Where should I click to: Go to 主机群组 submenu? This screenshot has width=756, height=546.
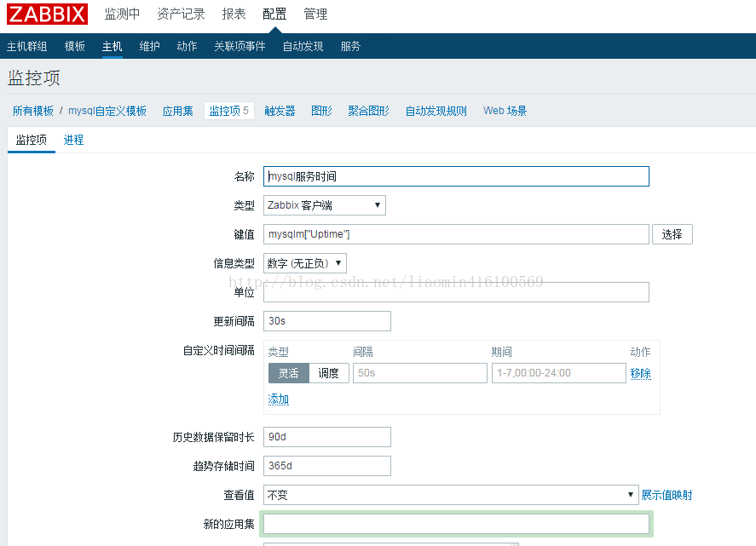click(x=27, y=46)
